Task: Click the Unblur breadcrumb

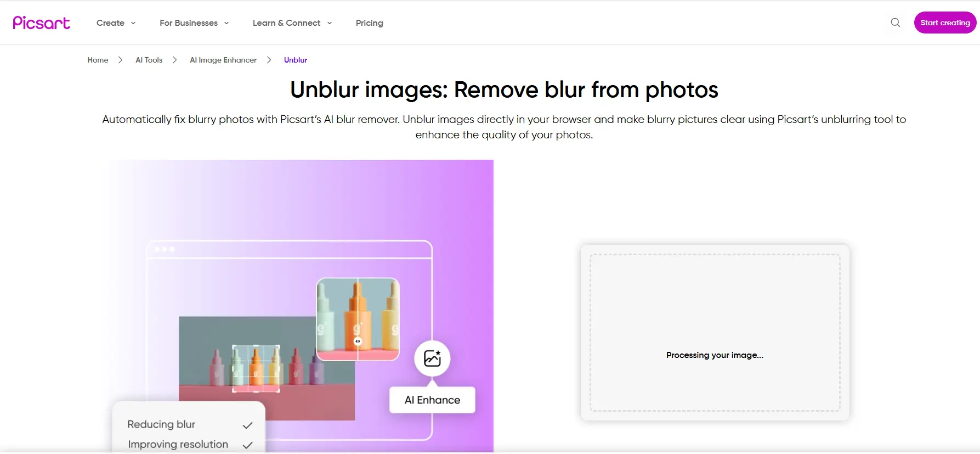Action: [x=296, y=60]
